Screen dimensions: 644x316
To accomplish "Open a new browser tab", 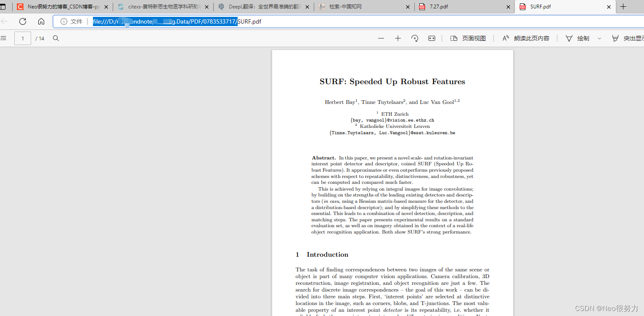I will [623, 7].
